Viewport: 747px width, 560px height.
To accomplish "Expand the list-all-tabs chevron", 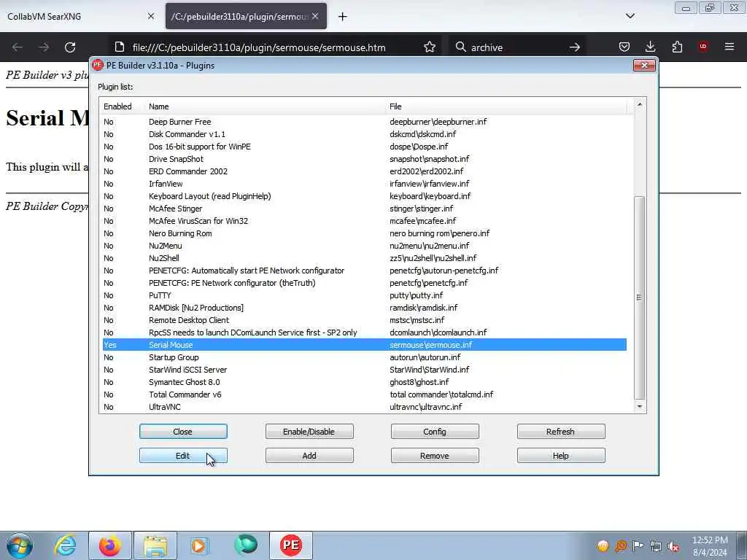I will 630,16.
